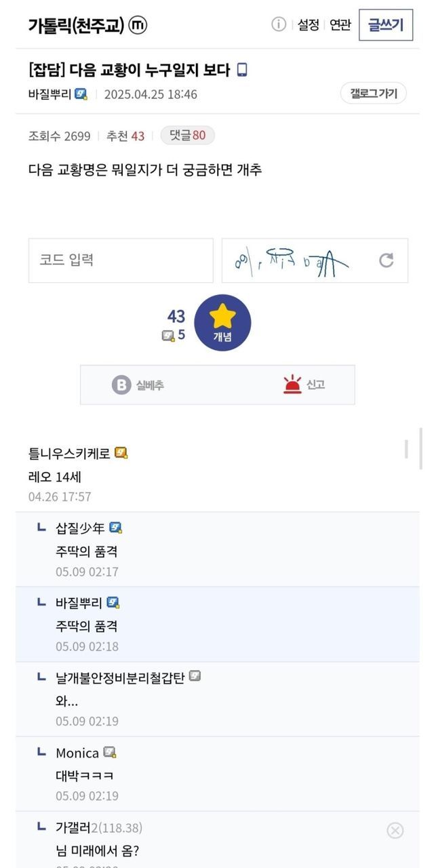Go to author's 갤로그가기 button
The width and height of the screenshot is (434, 868).
coord(374,94)
